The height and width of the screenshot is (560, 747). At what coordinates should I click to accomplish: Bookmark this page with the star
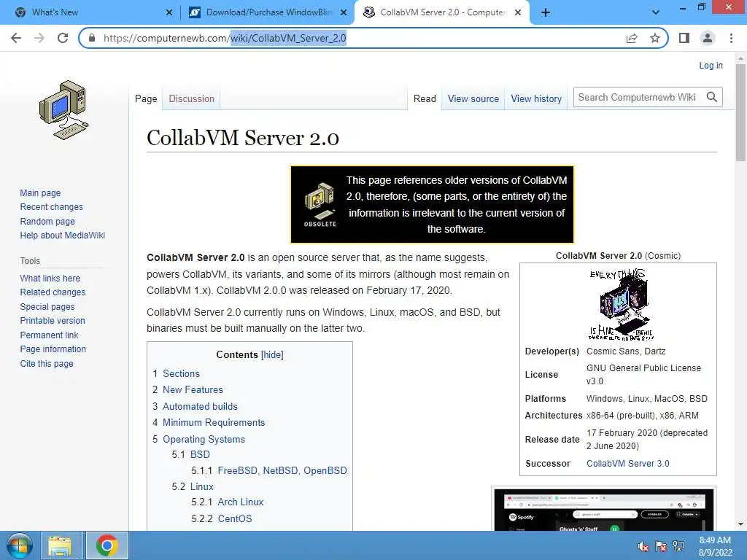click(655, 38)
